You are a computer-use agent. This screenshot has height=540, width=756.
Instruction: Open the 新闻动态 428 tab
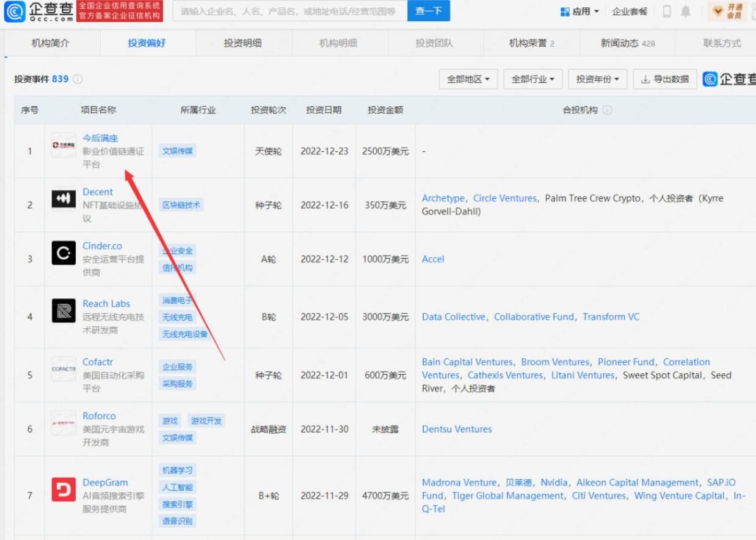tap(627, 43)
